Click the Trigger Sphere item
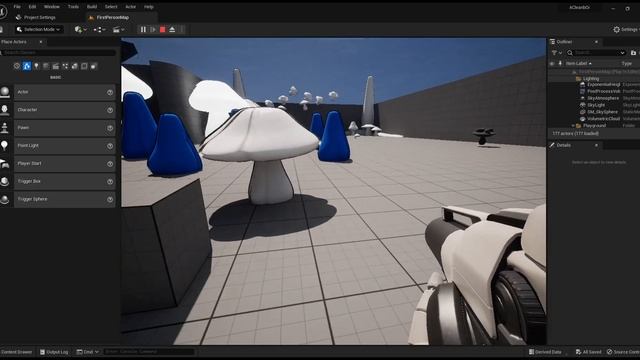This screenshot has height=360, width=640. coord(65,199)
